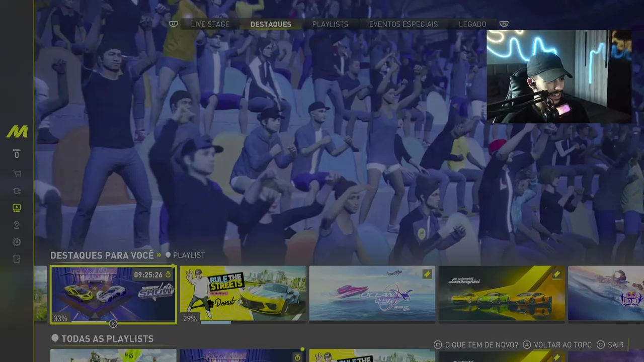Open the map pin icon in the sidebar
Image resolution: width=644 pixels, height=362 pixels.
(17, 225)
